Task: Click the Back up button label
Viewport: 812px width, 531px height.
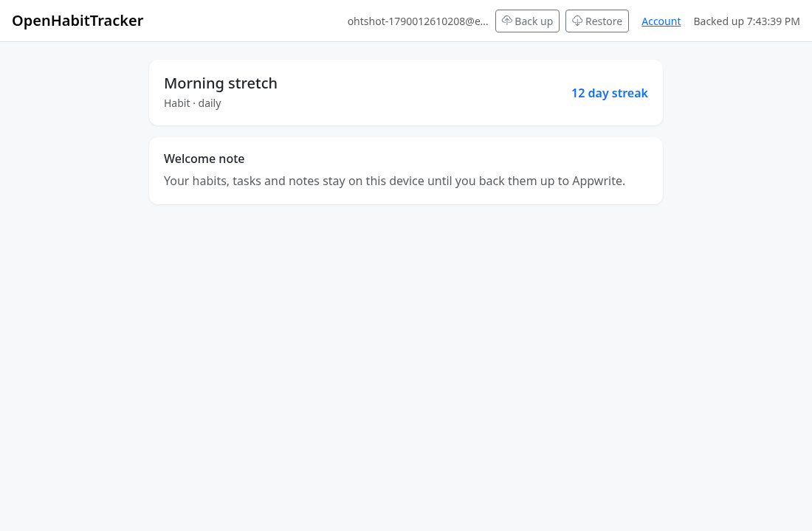Action: tap(534, 21)
